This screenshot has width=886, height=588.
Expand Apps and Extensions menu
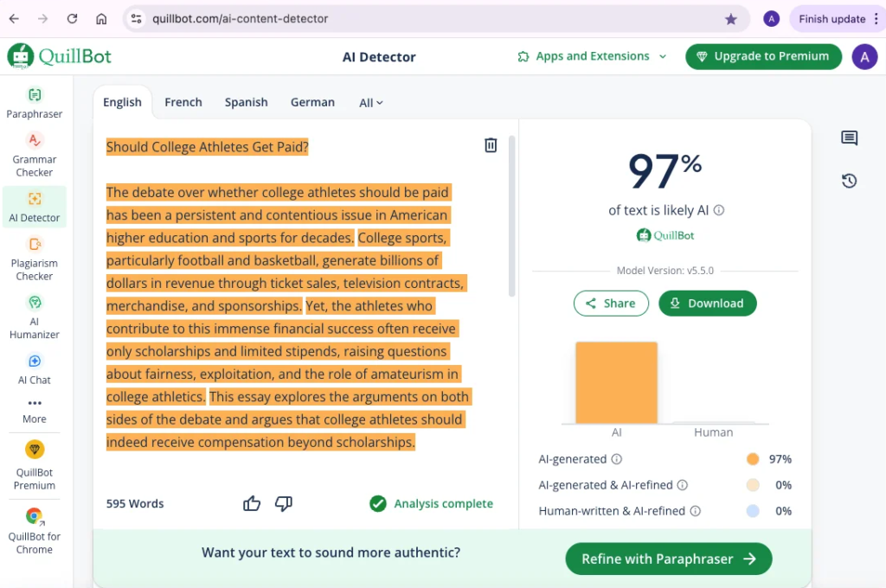[592, 56]
